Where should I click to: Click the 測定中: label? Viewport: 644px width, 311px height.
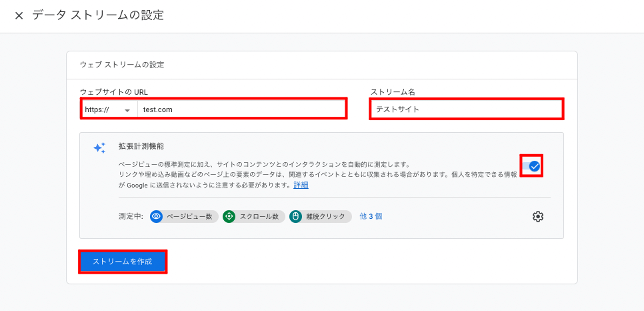(131, 216)
